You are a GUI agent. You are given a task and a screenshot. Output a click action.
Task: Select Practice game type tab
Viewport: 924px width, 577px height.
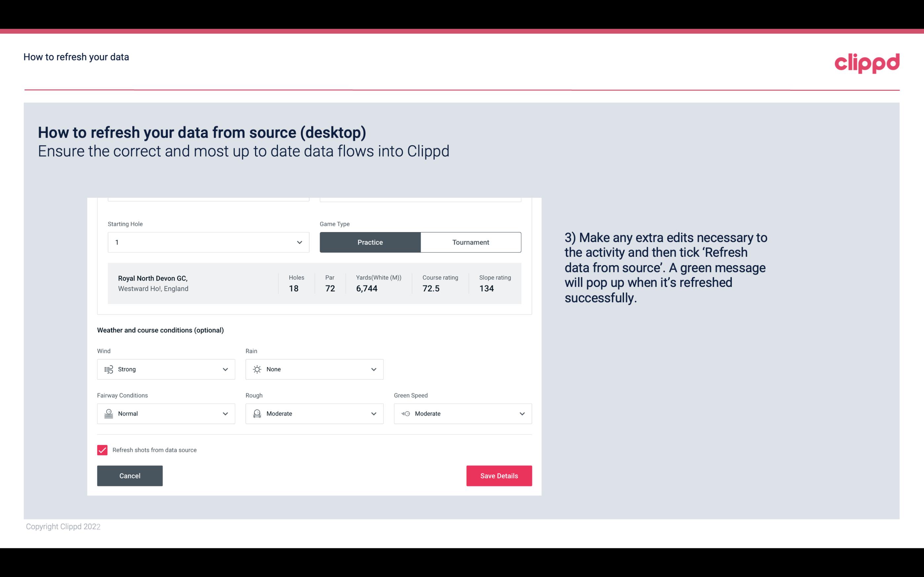click(x=371, y=241)
